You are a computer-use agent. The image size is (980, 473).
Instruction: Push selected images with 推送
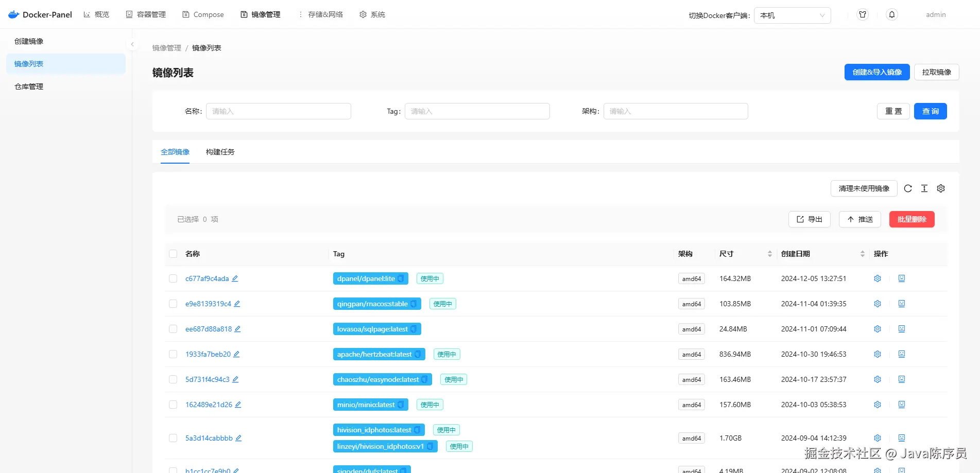(x=860, y=219)
